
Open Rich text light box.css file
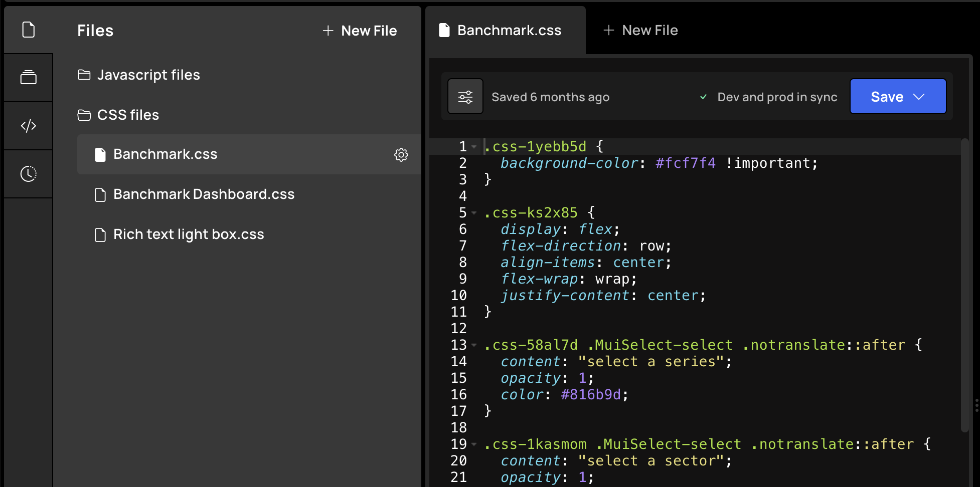click(189, 234)
